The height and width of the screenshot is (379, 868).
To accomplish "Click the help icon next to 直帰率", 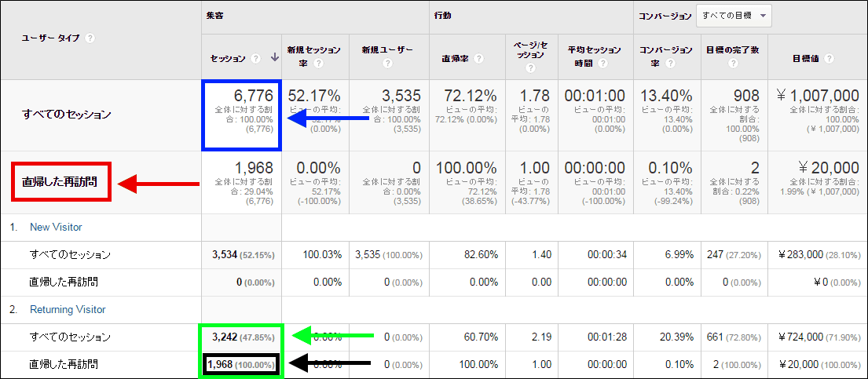I will tap(478, 58).
